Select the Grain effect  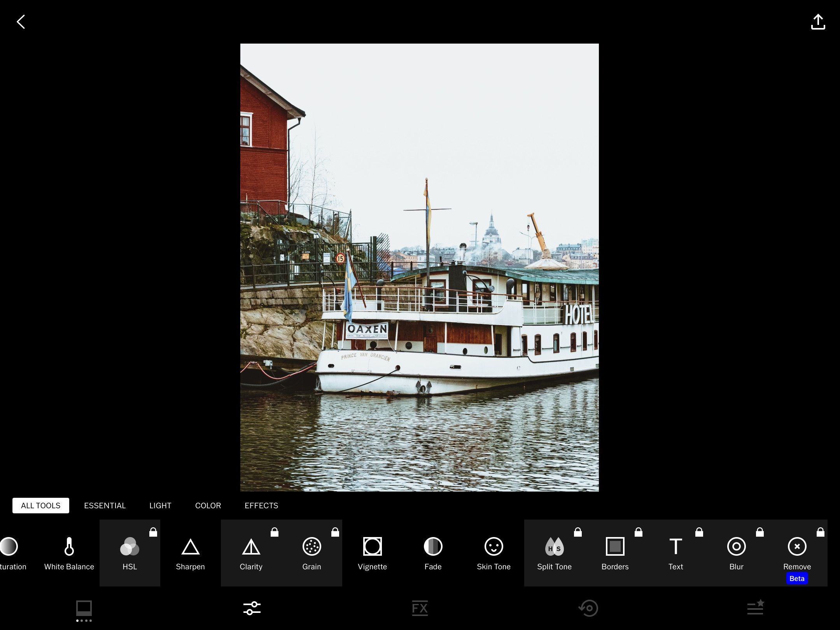(311, 552)
